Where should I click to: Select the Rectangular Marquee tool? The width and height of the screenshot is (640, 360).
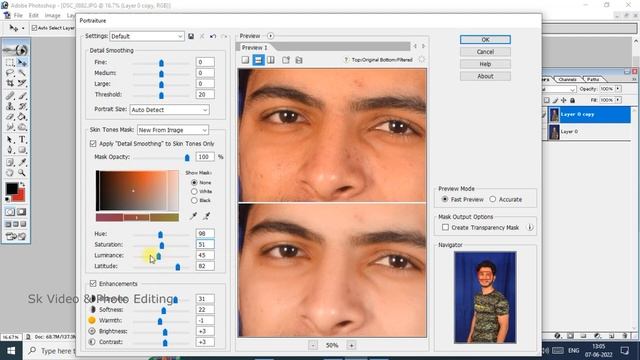(x=10, y=62)
